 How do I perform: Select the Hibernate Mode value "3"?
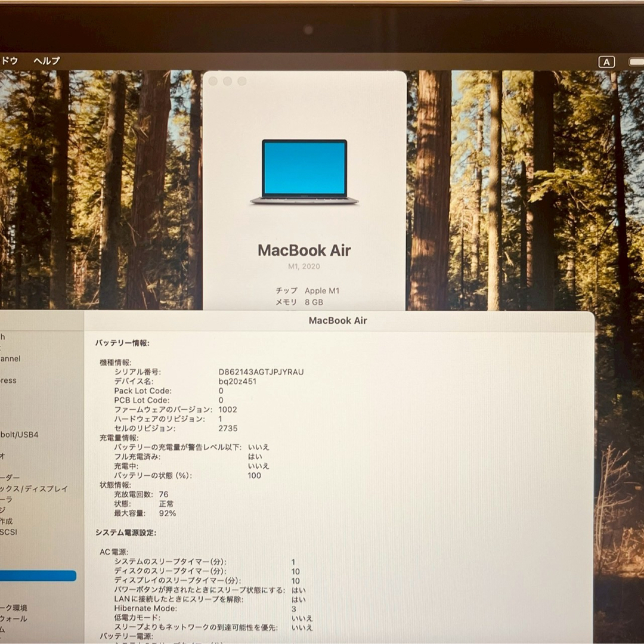[293, 609]
